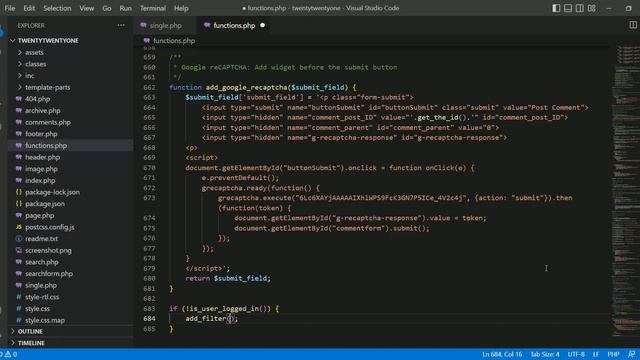Open search.php file
The width and height of the screenshot is (640, 360).
(x=42, y=262)
